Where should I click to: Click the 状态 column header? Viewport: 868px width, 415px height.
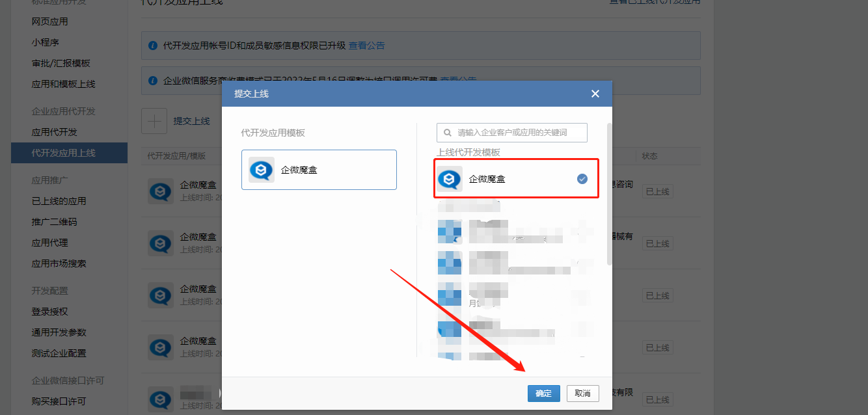[649, 156]
